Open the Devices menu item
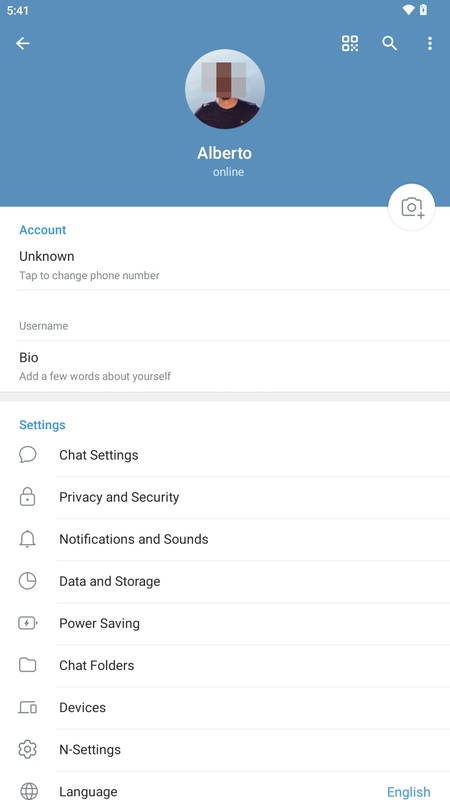450x800 pixels. [x=225, y=708]
